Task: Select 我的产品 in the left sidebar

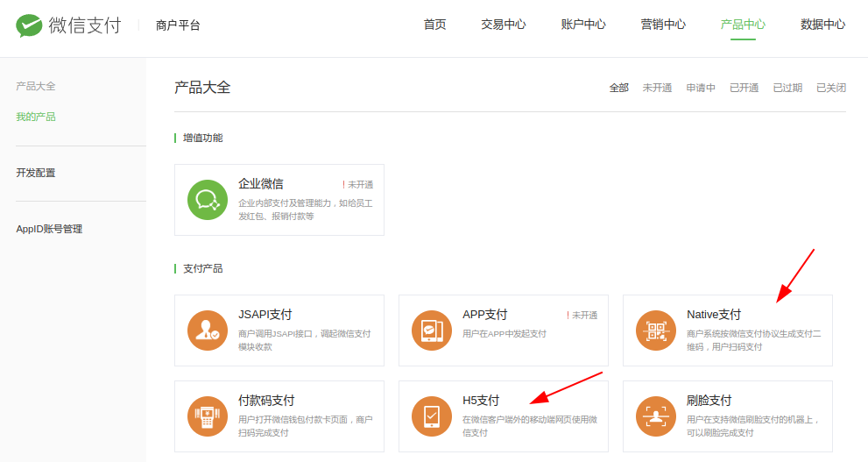Action: (x=35, y=117)
